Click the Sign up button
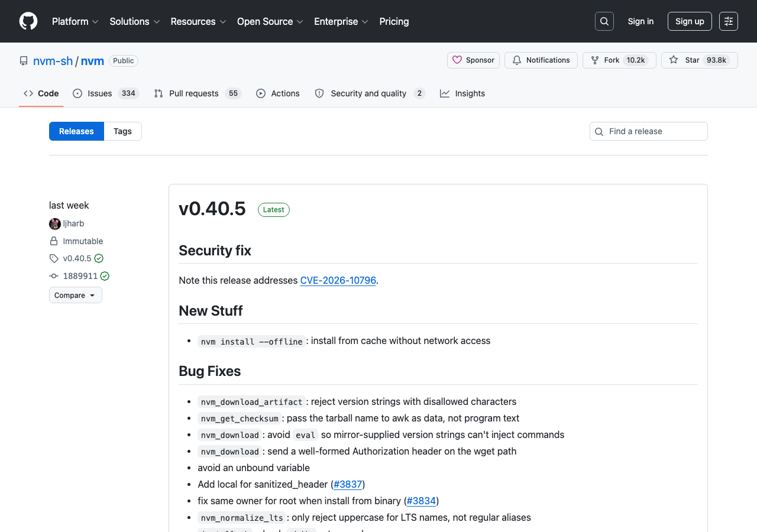757x532 pixels. pos(690,21)
